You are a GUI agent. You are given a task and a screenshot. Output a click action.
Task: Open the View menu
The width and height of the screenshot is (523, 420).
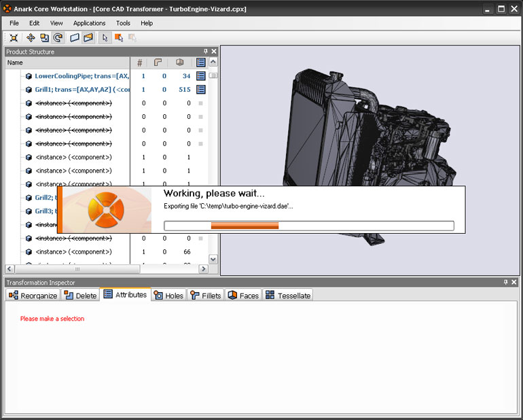(x=56, y=23)
